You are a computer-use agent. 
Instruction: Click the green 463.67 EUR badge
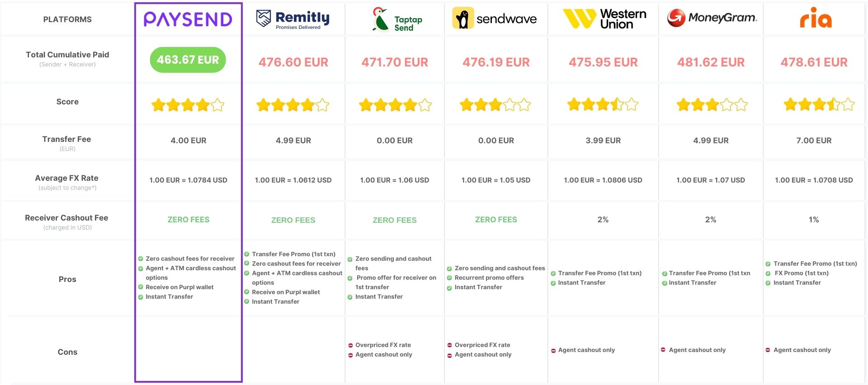click(x=188, y=60)
